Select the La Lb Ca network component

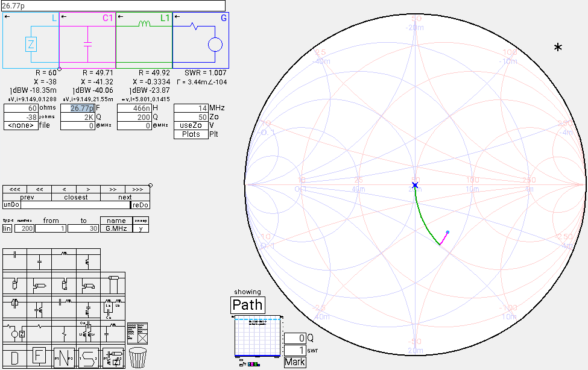point(113,307)
